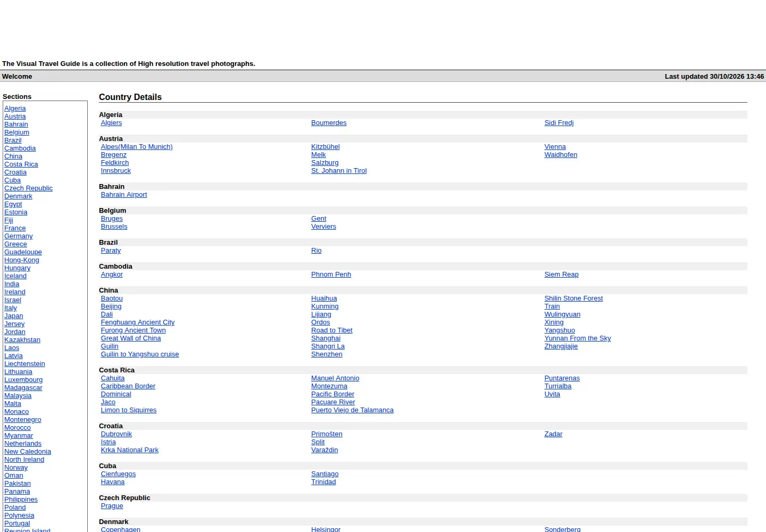Image resolution: width=766 pixels, height=532 pixels.
Task: Go to the Bruges page
Action: tap(112, 219)
